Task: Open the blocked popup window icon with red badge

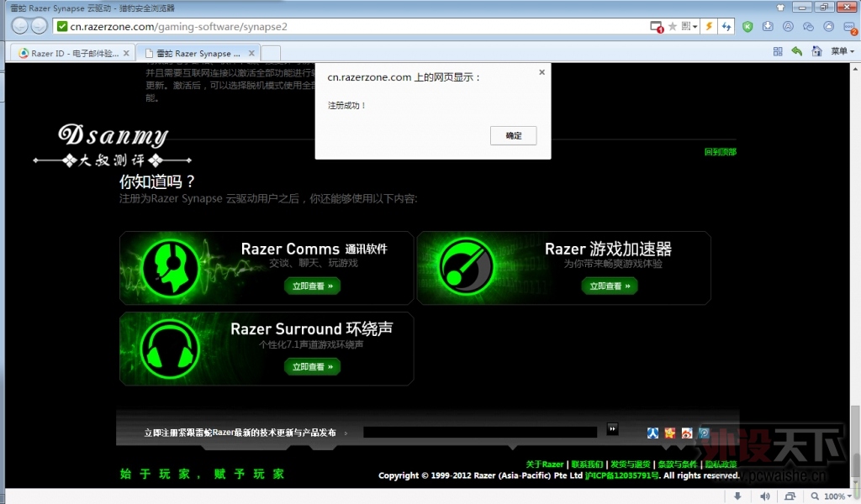Action: (x=657, y=26)
